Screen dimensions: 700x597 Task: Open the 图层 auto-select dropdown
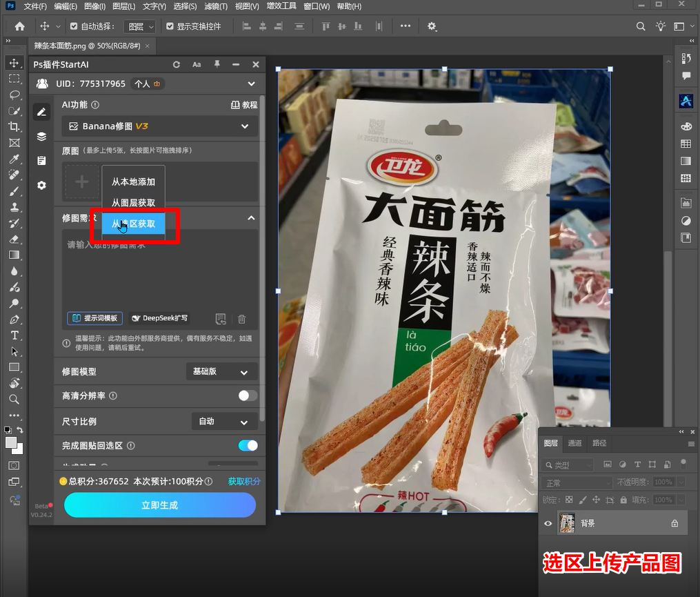coord(140,26)
